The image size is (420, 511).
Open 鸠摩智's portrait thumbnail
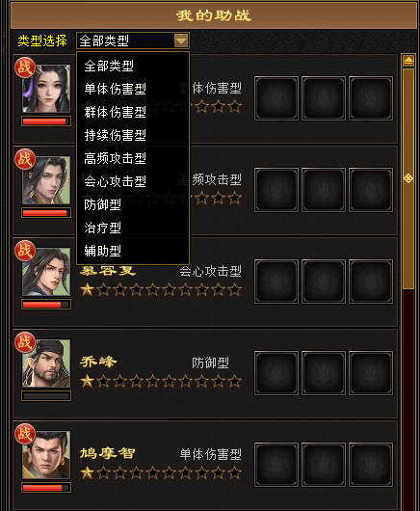click(x=46, y=455)
